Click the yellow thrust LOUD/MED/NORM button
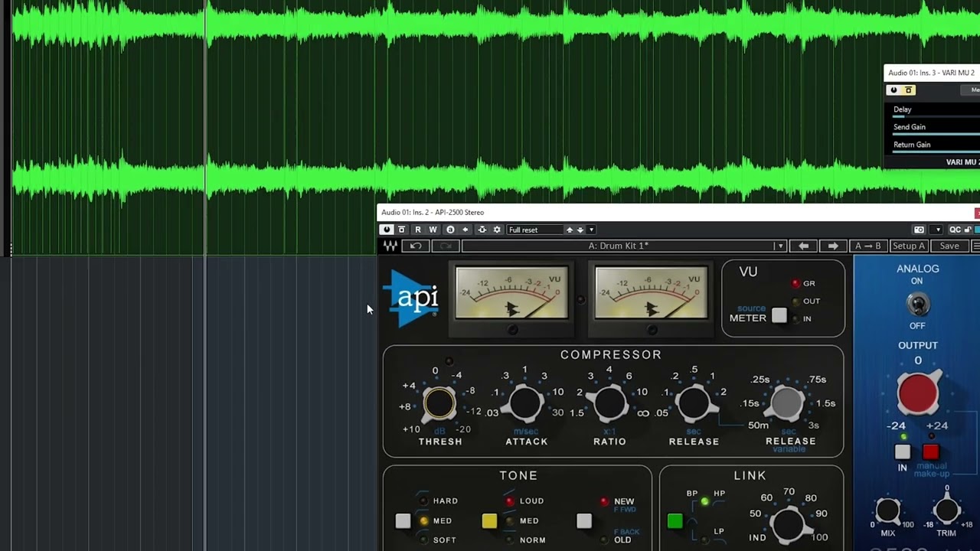The width and height of the screenshot is (980, 551). [x=489, y=521]
